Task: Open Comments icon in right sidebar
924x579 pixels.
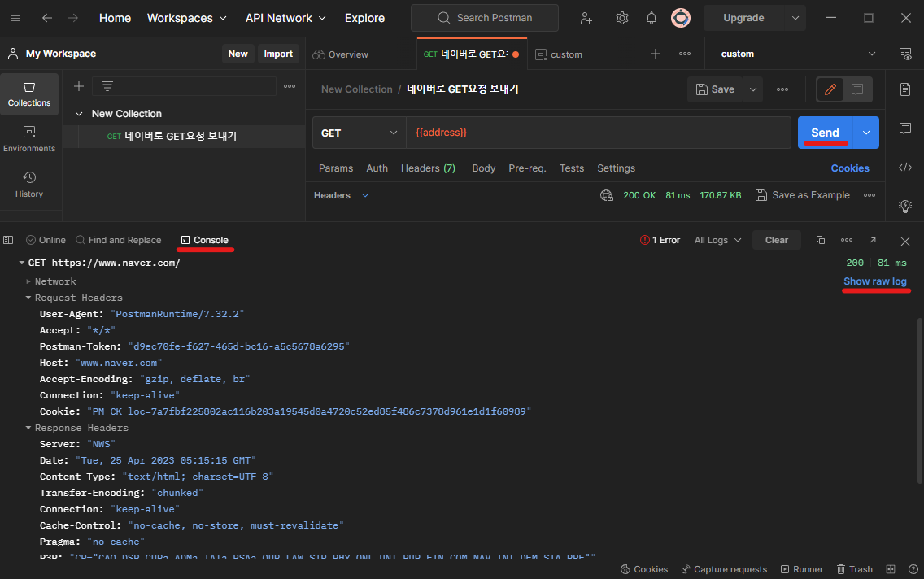Action: [x=905, y=128]
